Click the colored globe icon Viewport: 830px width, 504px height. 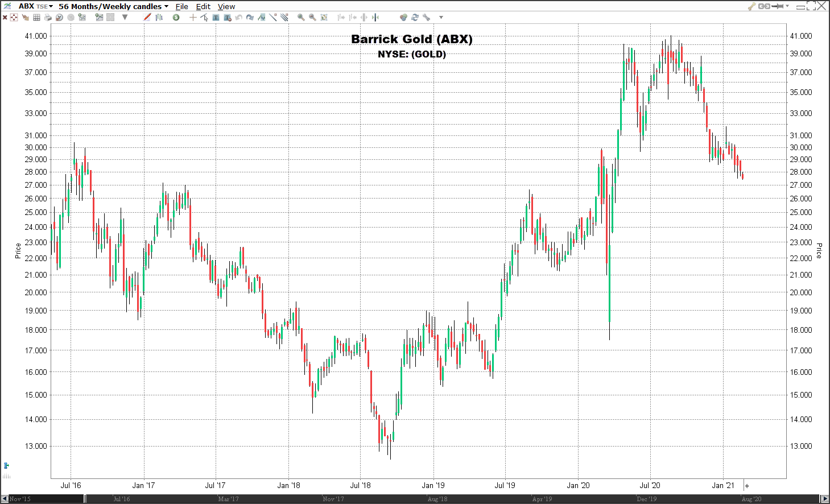click(403, 18)
